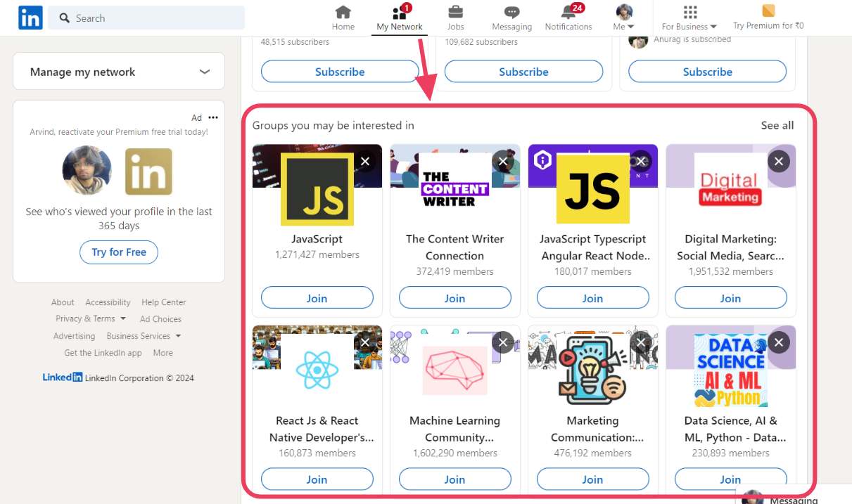Open the React atom group logo
The image size is (852, 504).
(x=317, y=370)
